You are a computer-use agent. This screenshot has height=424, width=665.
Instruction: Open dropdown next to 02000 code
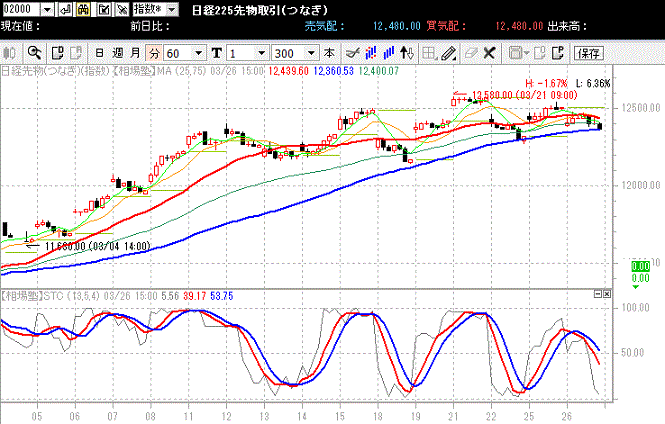[48, 9]
